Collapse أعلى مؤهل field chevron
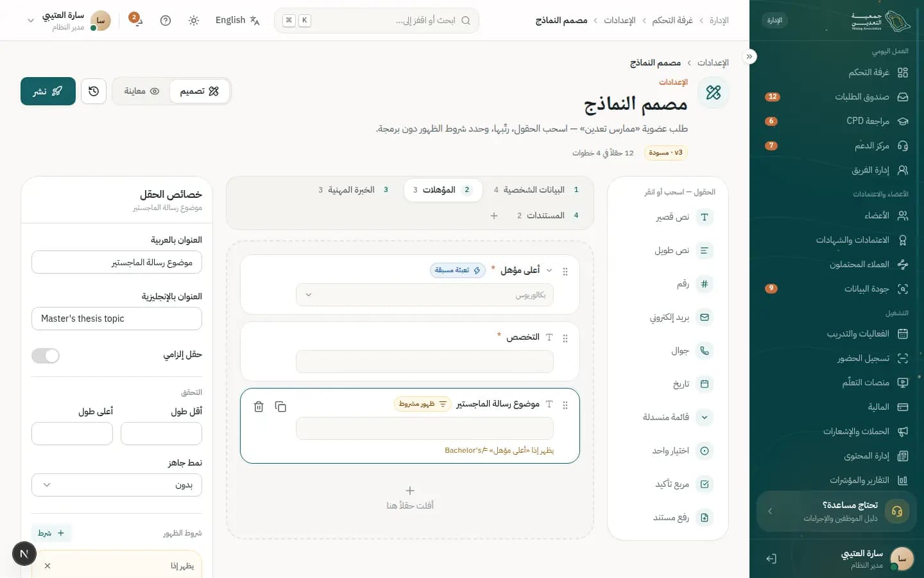Screen dimensions: 924x578 click(549, 270)
